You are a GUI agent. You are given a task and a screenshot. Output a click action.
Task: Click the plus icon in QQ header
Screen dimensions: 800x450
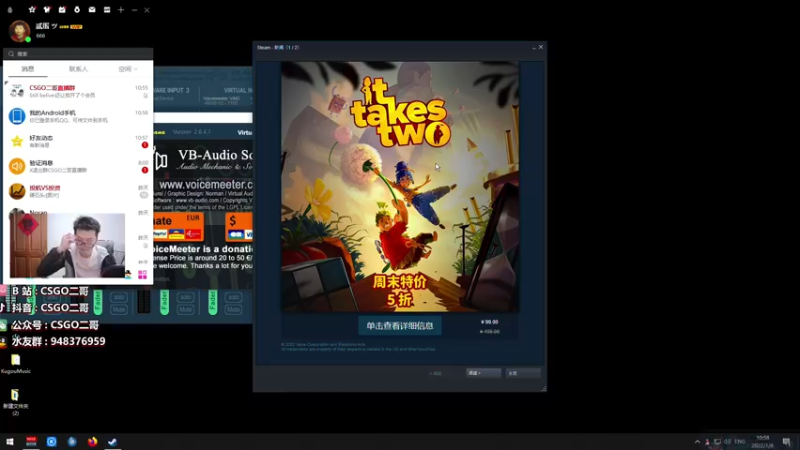(121, 10)
